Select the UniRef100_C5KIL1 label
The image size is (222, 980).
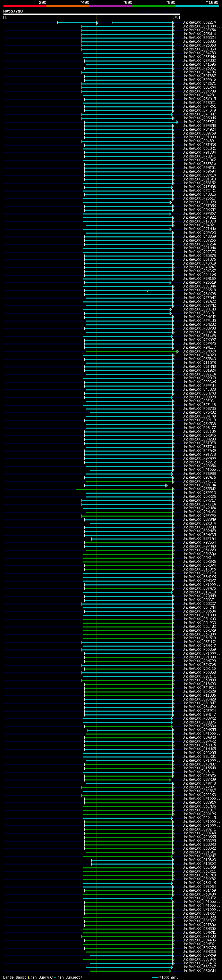click(199, 558)
